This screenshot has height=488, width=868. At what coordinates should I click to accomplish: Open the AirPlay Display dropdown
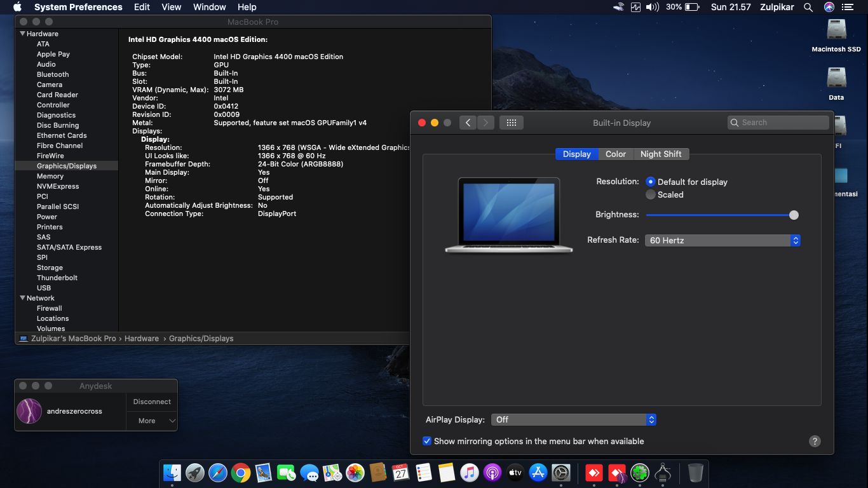[x=573, y=419]
